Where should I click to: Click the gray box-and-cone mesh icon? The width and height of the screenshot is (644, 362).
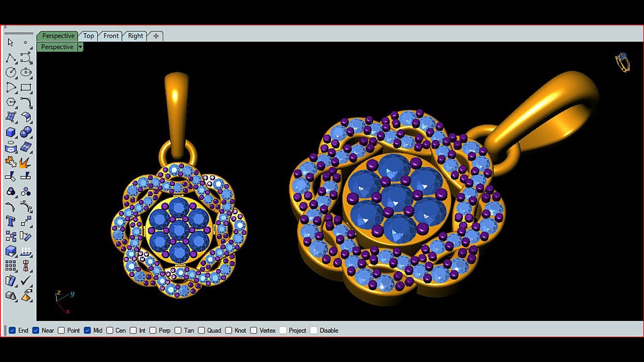pyautogui.click(x=11, y=296)
